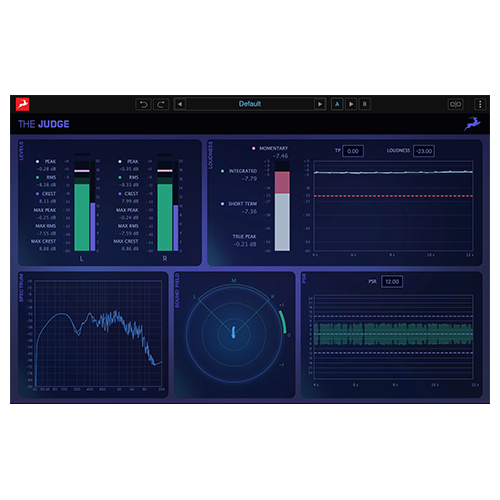Click the left channel green level meter
This screenshot has height=500, width=500.
pyautogui.click(x=82, y=217)
